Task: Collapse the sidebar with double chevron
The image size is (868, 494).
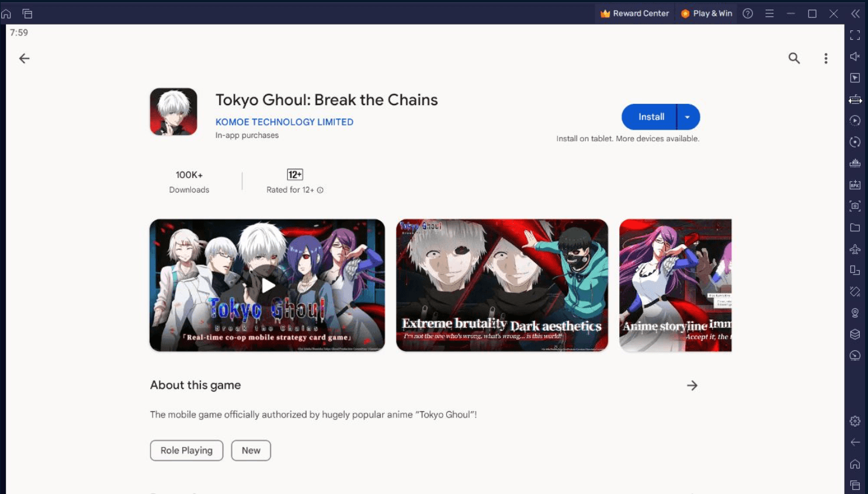Action: pyautogui.click(x=855, y=13)
